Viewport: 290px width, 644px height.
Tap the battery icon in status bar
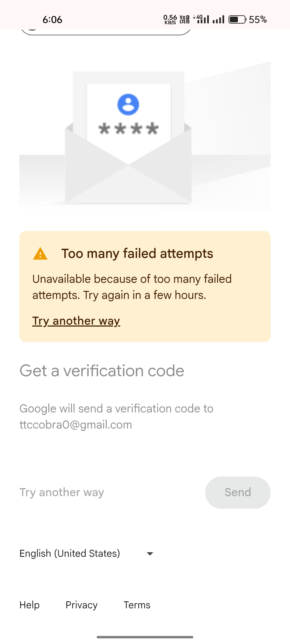[x=237, y=20]
